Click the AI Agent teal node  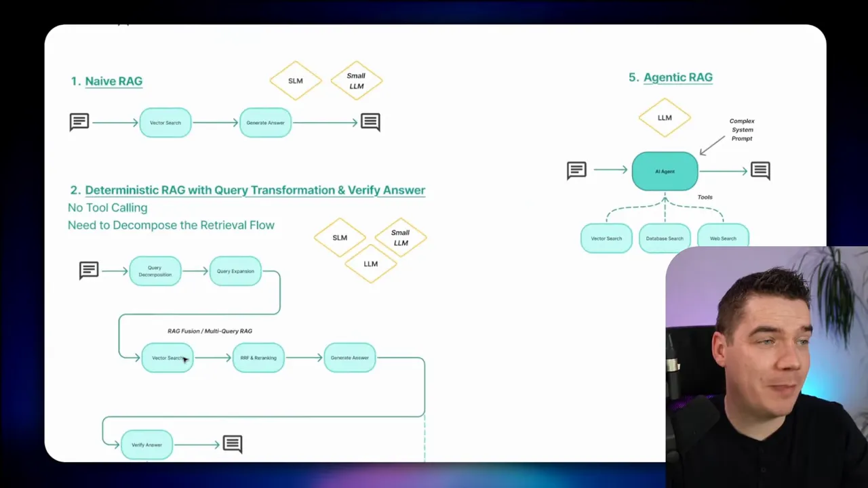pos(665,171)
